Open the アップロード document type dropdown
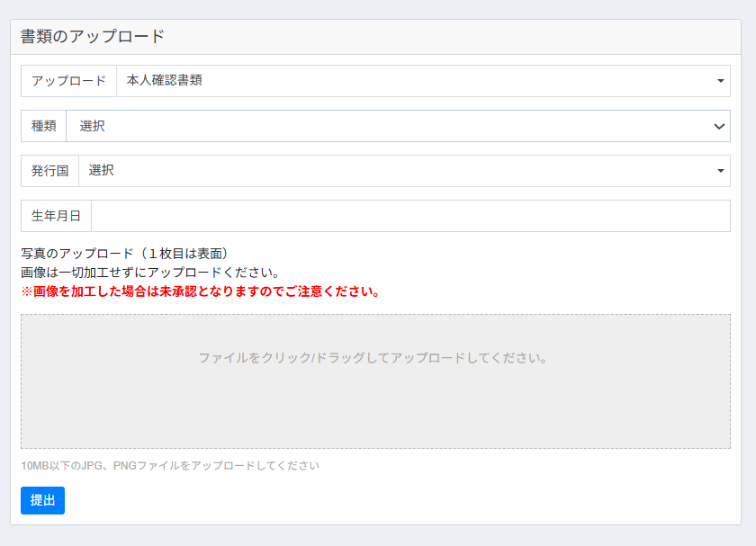756x546 pixels. pyautogui.click(x=423, y=81)
